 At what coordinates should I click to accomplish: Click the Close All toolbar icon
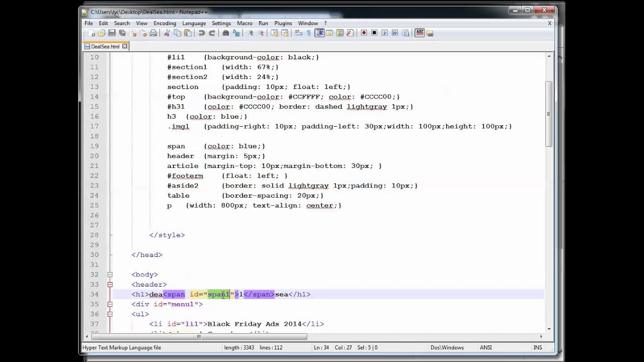click(x=143, y=33)
